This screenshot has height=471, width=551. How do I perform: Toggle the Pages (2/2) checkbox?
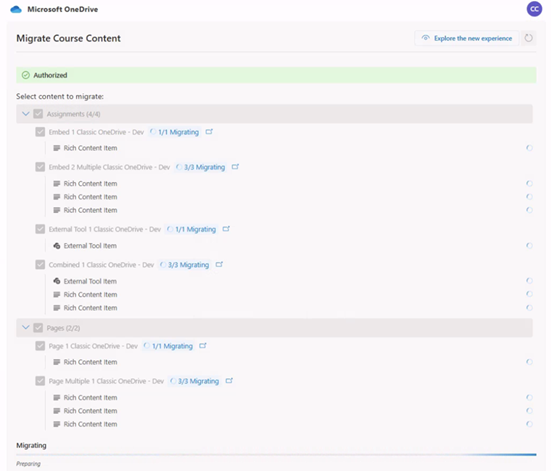point(38,328)
